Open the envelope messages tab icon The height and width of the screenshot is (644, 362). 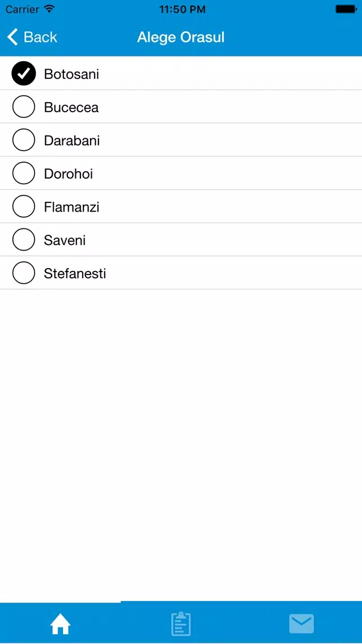pyautogui.click(x=301, y=624)
